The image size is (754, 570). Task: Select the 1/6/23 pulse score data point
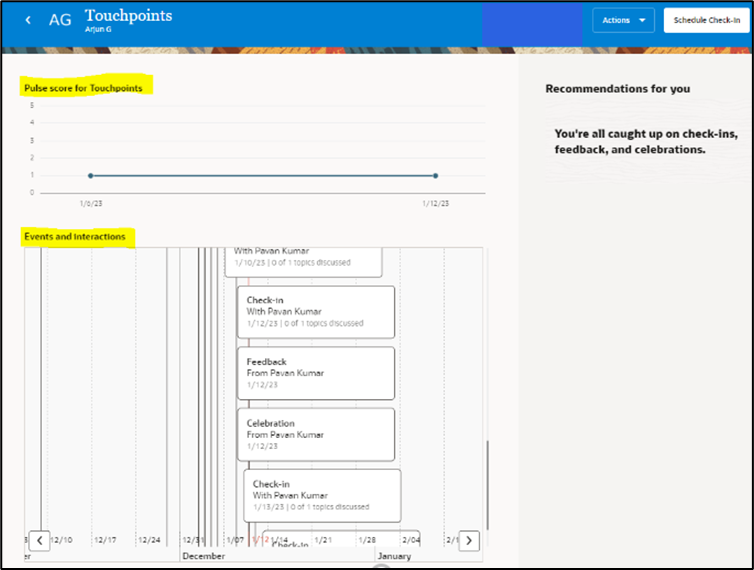point(90,176)
